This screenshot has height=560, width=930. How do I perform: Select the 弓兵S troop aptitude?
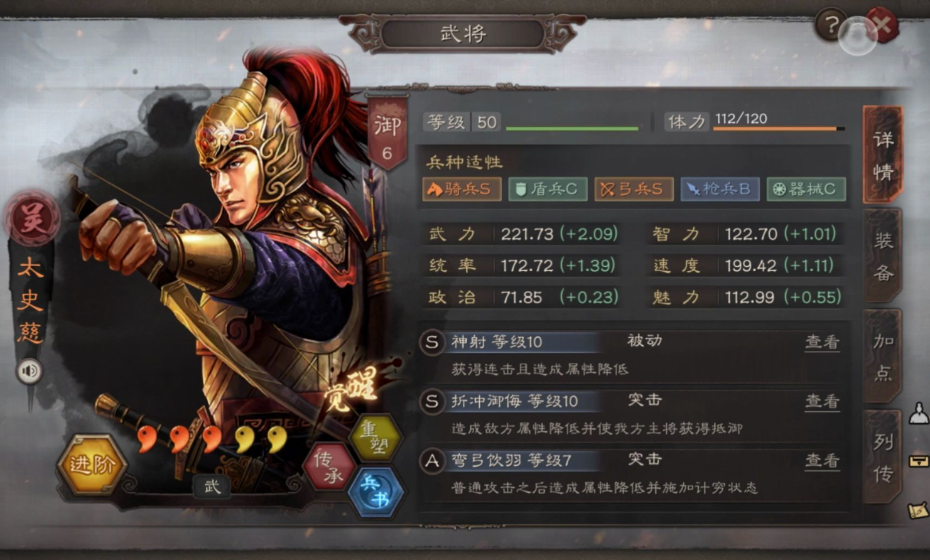(634, 189)
